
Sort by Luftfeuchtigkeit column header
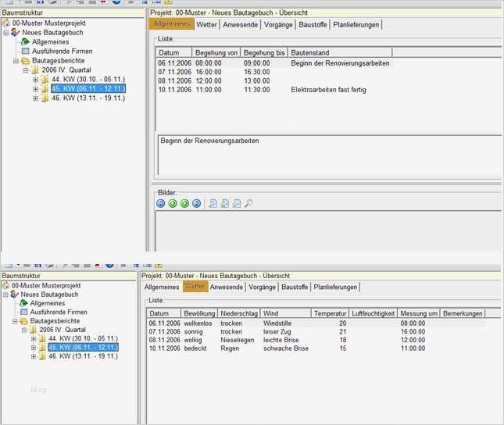point(374,313)
